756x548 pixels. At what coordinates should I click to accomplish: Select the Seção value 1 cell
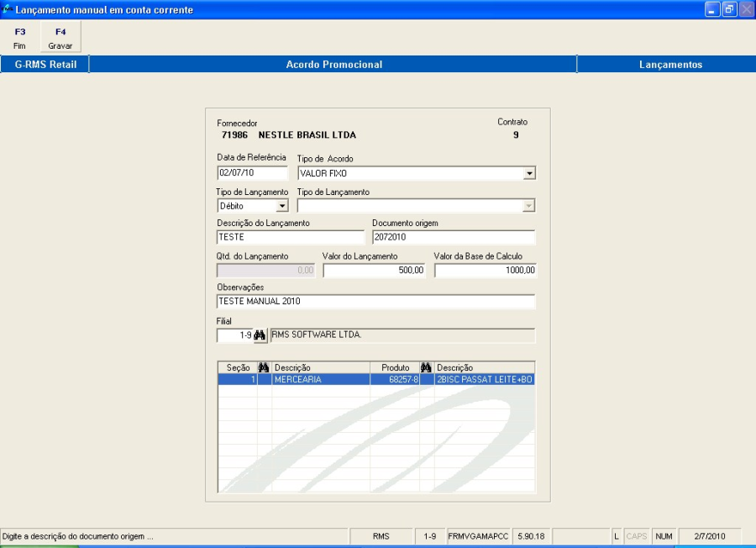(x=238, y=380)
